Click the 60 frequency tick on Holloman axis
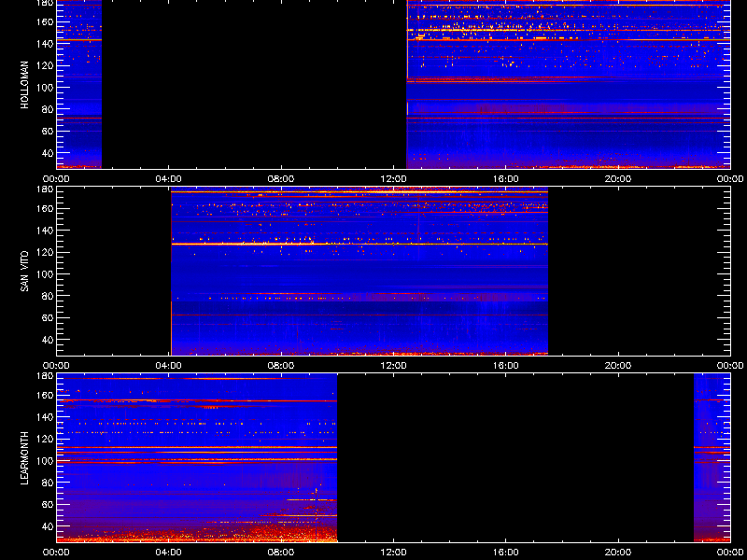Image resolution: width=747 pixels, height=560 pixels. 49,132
